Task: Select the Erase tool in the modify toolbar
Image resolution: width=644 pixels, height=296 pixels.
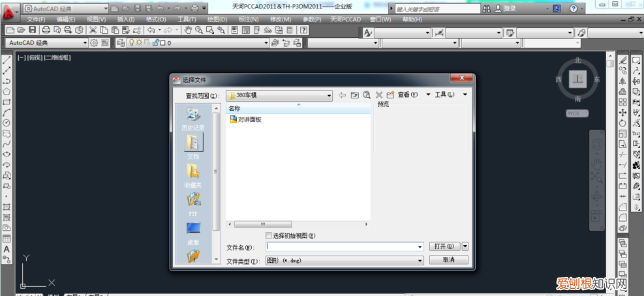Action: (x=622, y=60)
